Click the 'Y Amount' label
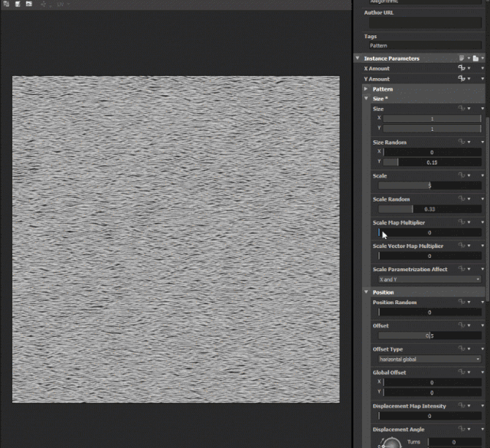The image size is (490, 448). [x=377, y=79]
